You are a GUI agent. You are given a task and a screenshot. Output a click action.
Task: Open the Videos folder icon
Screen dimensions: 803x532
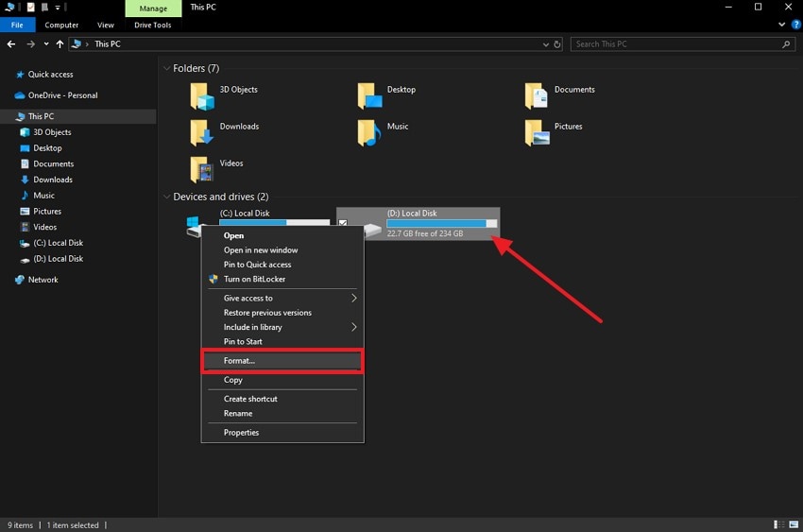(202, 170)
